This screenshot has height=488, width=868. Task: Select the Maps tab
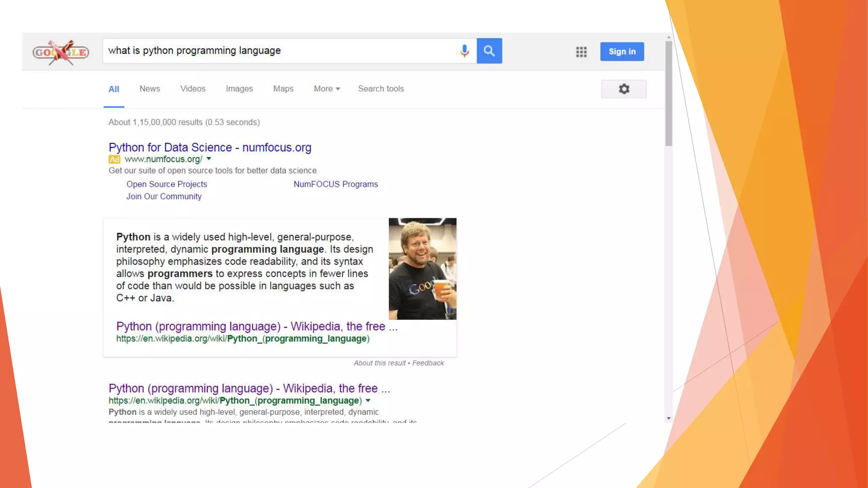click(x=283, y=89)
